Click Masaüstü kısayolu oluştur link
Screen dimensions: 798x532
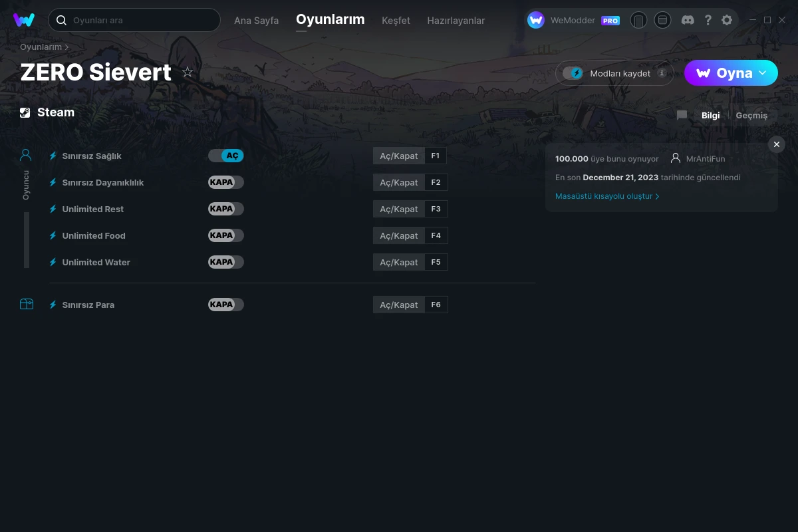[607, 196]
